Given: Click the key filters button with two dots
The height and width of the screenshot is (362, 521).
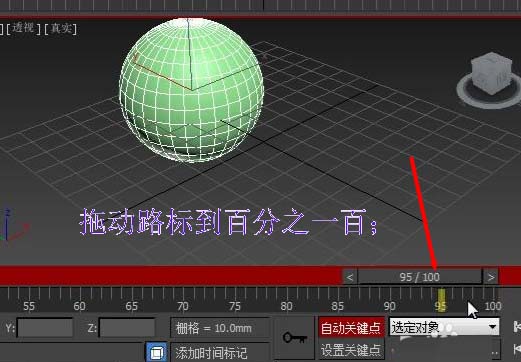Looking at the screenshot, I should (x=495, y=350).
